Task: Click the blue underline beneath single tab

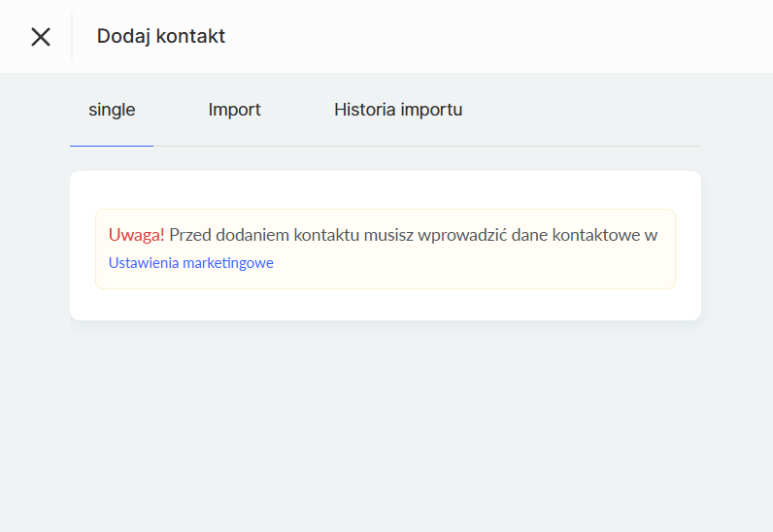Action: 112,146
